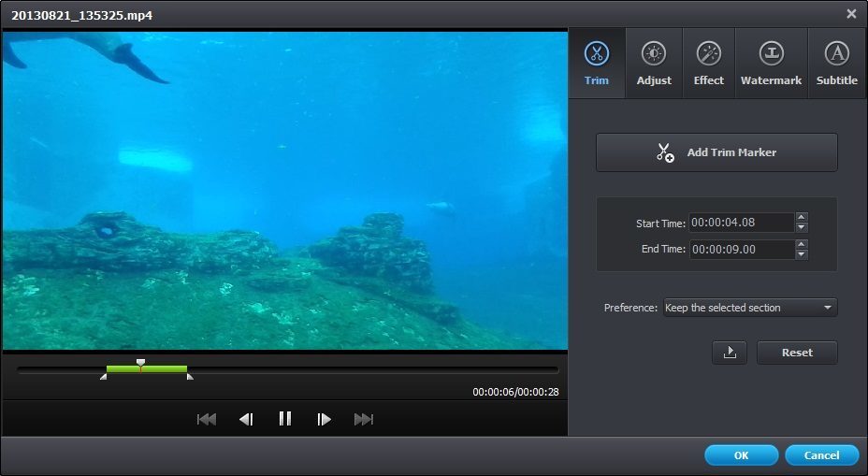868x476 pixels.
Task: Increase Start Time with up arrow
Action: pos(801,217)
